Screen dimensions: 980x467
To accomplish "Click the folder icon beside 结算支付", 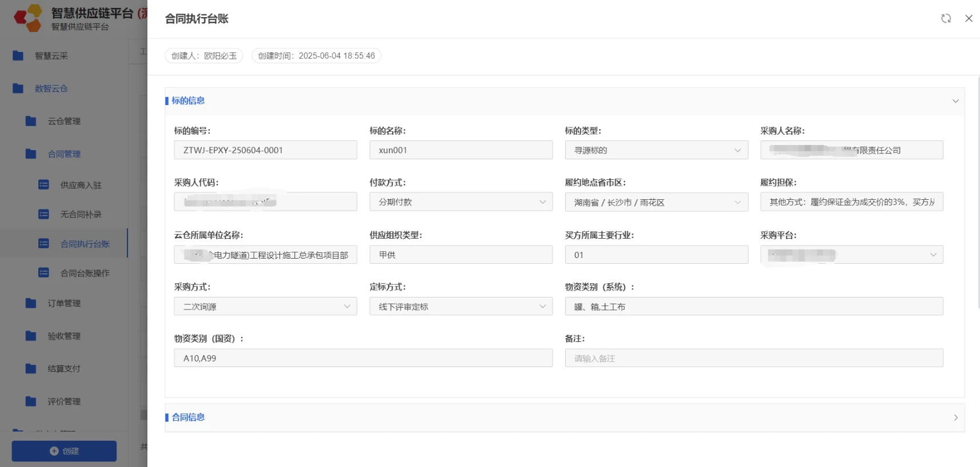I will pos(31,368).
